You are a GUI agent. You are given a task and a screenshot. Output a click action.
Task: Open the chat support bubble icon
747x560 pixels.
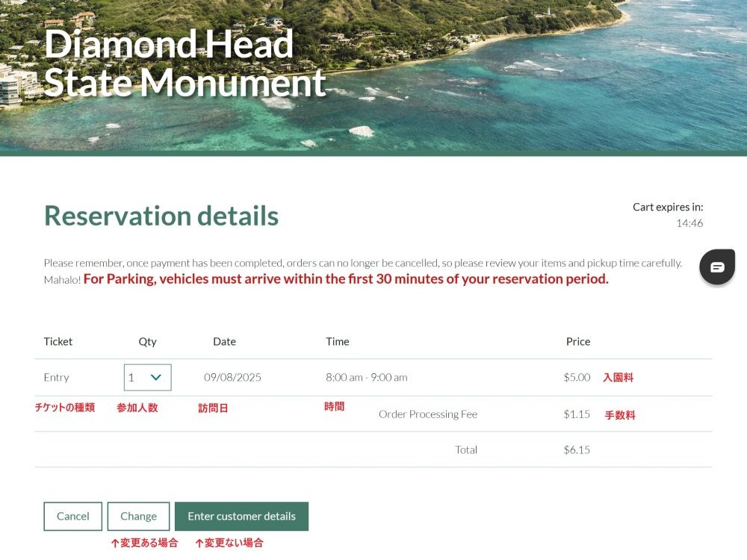point(717,267)
